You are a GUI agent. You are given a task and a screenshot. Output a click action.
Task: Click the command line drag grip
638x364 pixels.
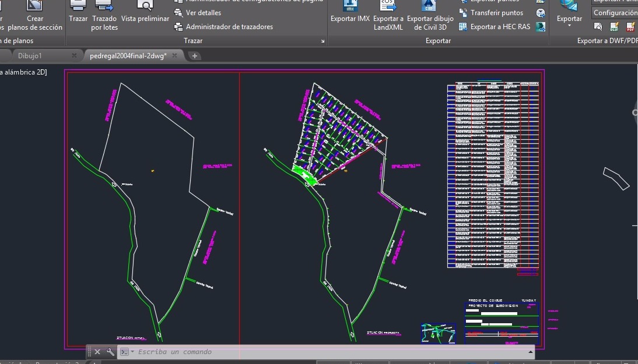click(x=89, y=352)
